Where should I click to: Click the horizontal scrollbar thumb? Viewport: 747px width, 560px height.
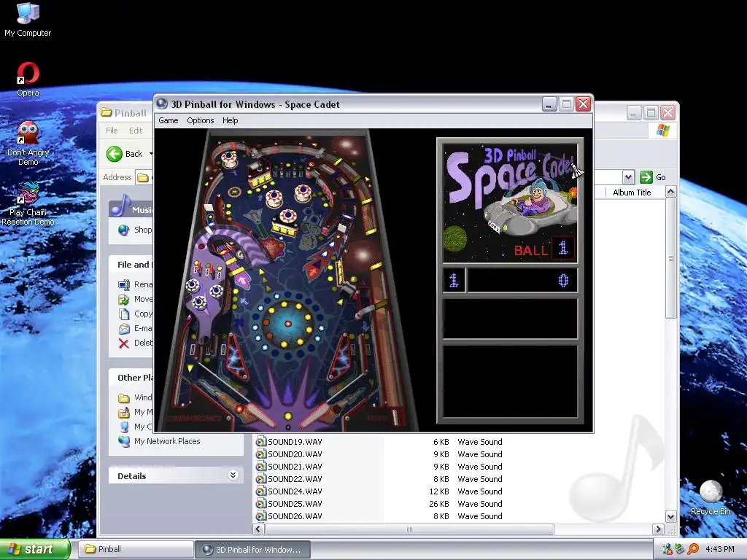[x=410, y=529]
